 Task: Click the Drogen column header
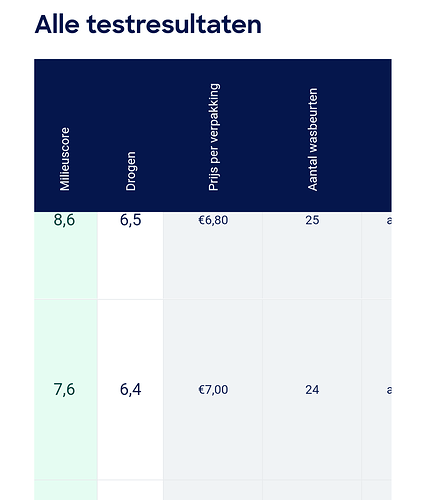(x=131, y=171)
